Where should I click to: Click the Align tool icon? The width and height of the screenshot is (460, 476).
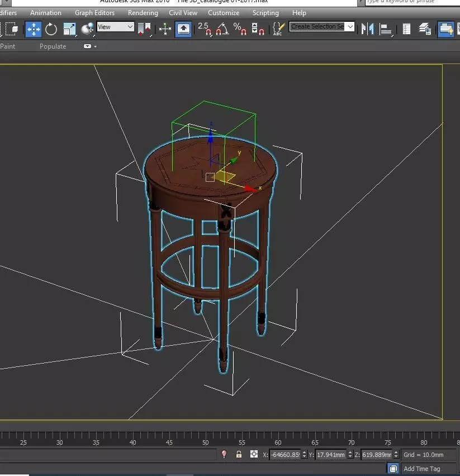(x=386, y=29)
